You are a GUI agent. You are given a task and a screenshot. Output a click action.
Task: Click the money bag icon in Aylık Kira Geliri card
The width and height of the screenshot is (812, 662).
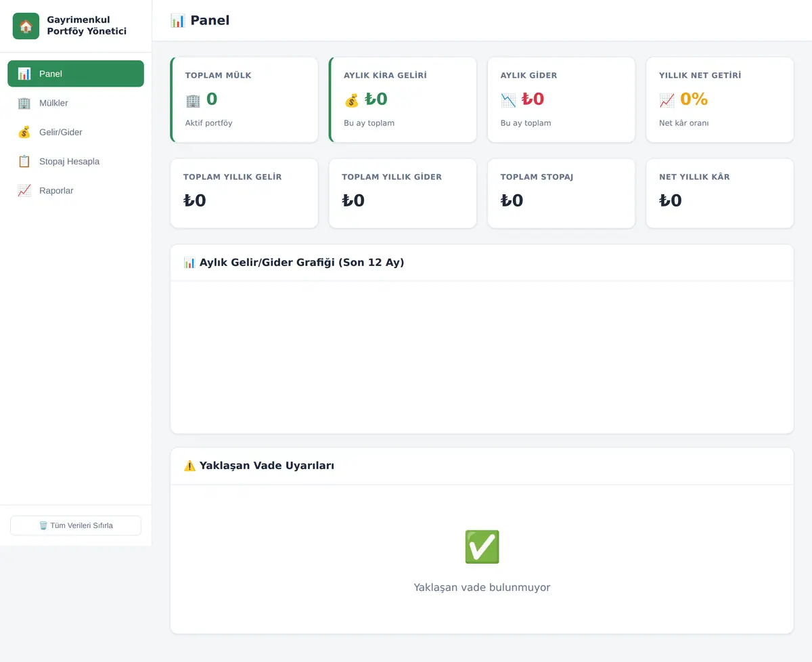(x=351, y=100)
